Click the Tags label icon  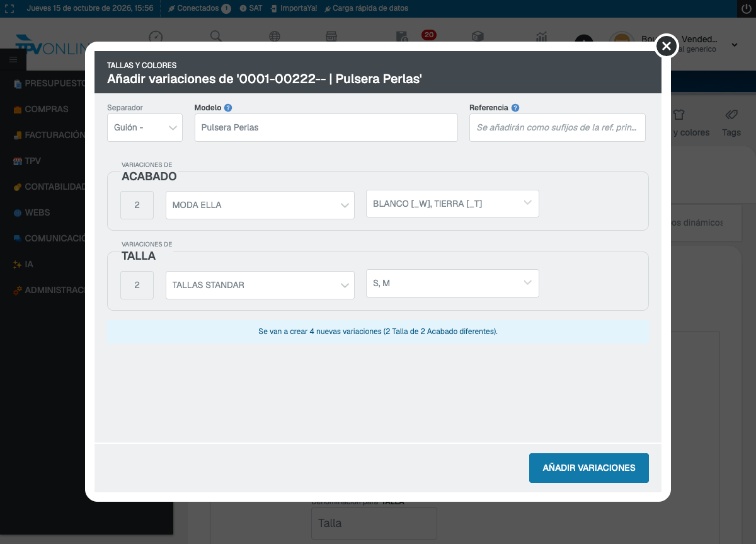coord(731,115)
